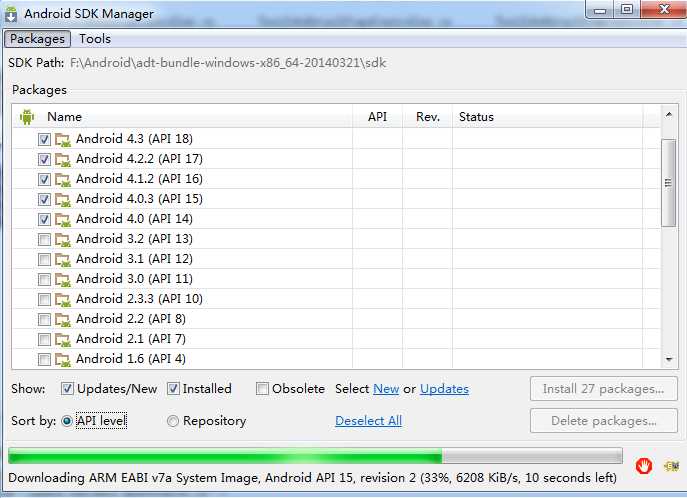Click the package list scrollbar thumb
Screen dimensions: 687x498
click(669, 183)
